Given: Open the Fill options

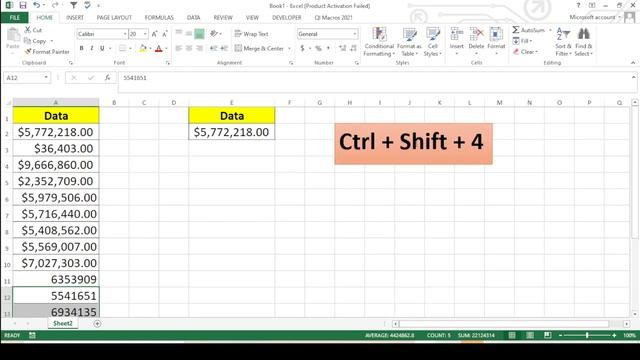Looking at the screenshot, I should [x=522, y=41].
